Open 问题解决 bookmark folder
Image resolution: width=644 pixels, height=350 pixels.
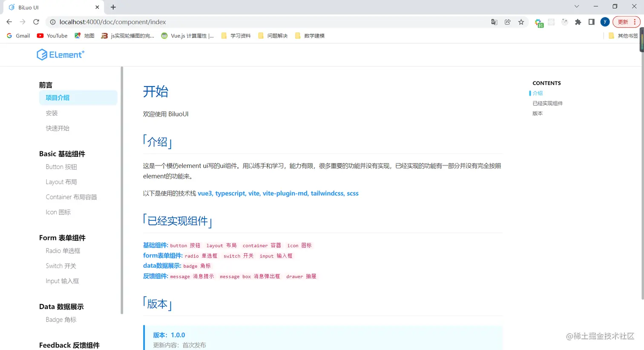click(x=273, y=36)
